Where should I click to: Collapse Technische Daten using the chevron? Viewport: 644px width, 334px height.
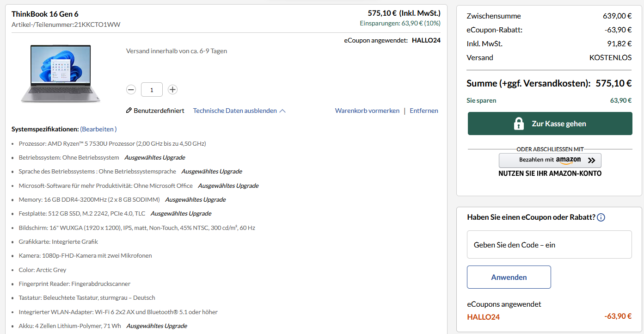[282, 110]
